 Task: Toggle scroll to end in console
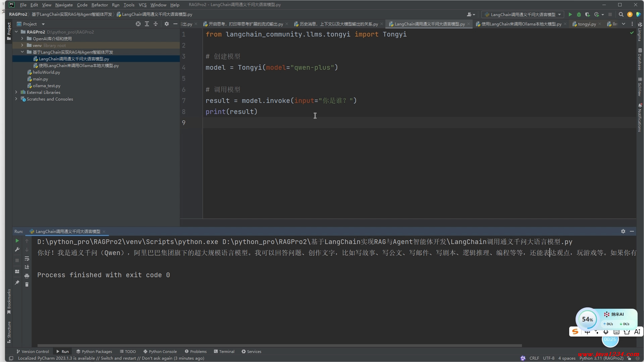[x=27, y=267]
